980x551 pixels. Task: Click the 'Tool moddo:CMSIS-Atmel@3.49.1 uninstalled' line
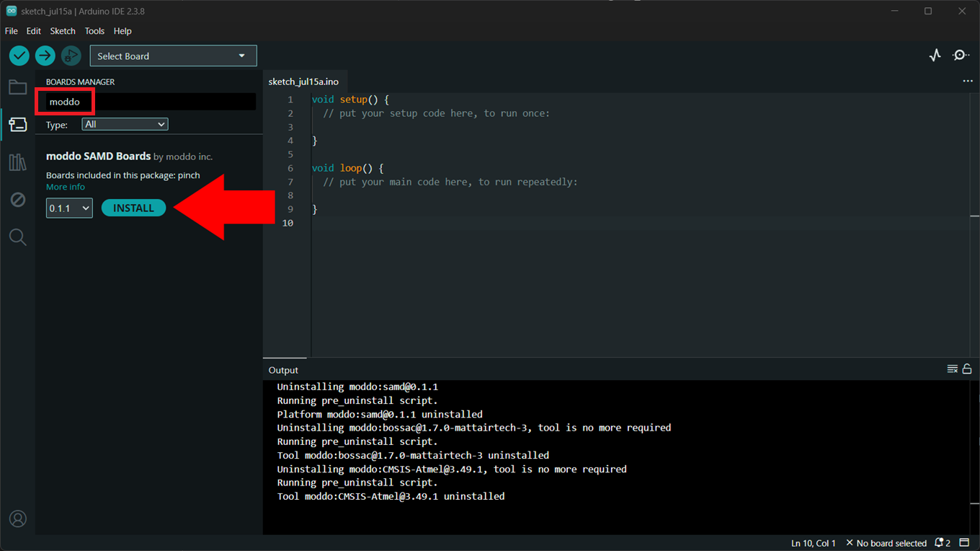tap(391, 496)
